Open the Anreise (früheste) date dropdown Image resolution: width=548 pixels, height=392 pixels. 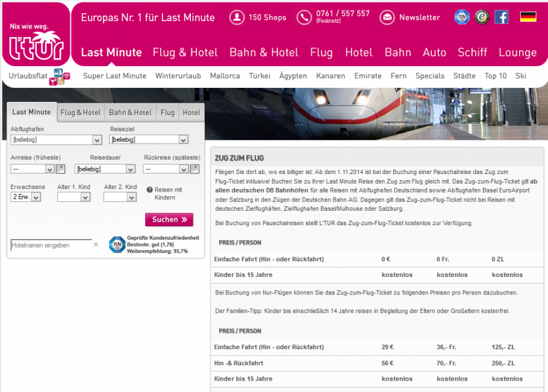tap(33, 169)
